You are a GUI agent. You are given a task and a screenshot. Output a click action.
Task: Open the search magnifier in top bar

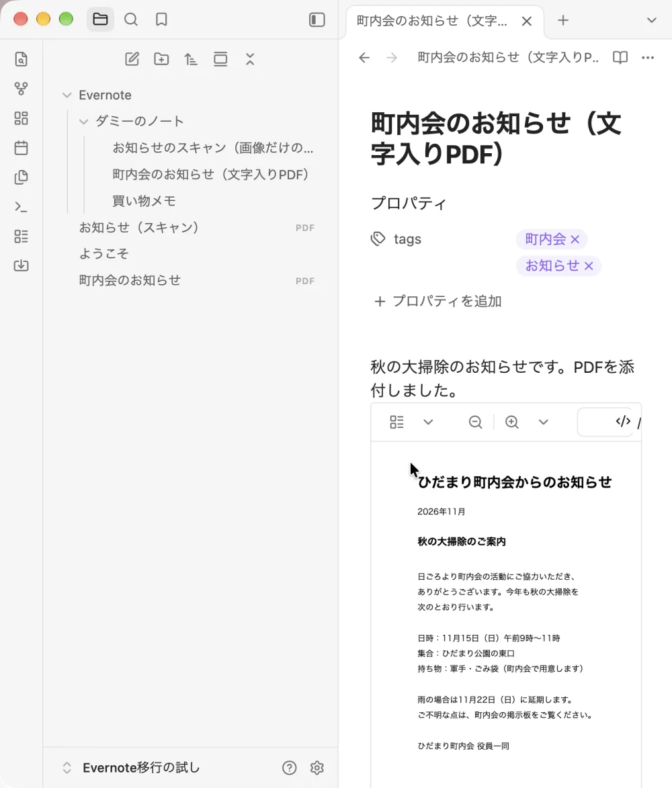[x=130, y=19]
